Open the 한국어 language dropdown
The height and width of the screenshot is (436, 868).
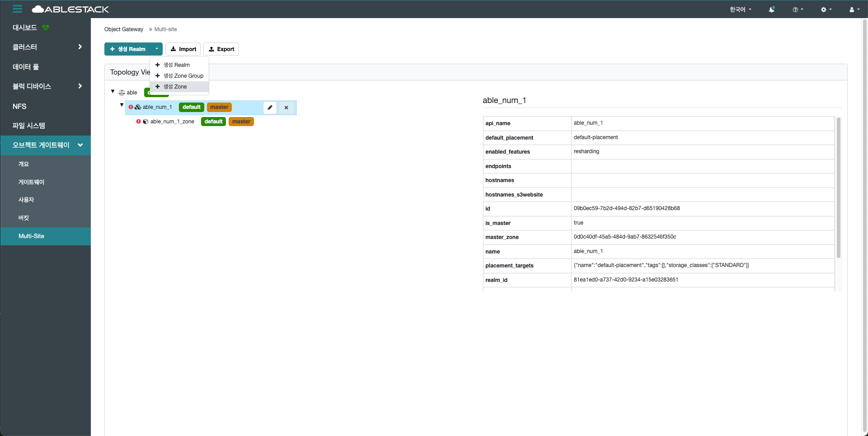(740, 9)
